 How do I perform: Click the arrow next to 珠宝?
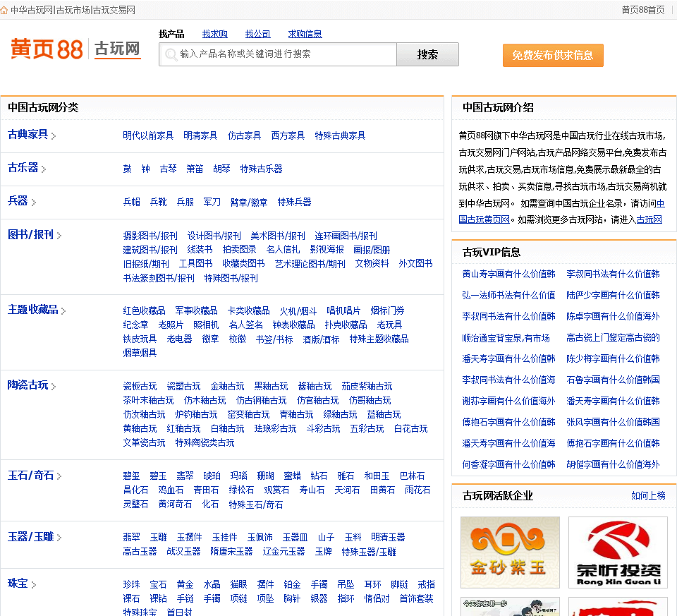(34, 585)
